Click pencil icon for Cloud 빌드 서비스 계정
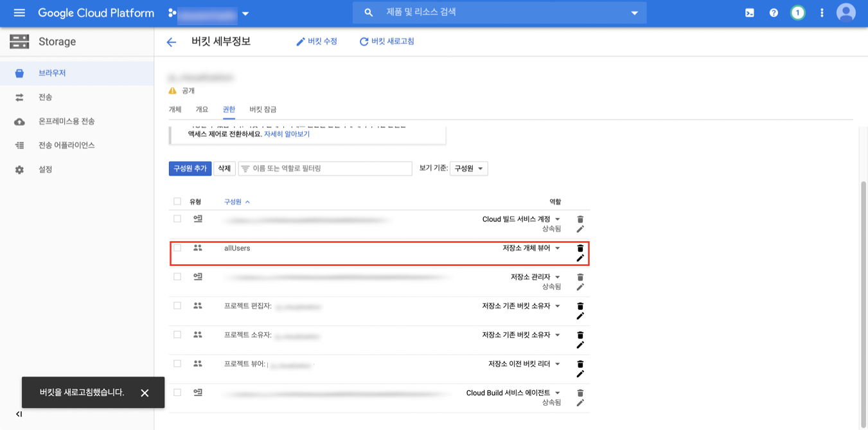 point(580,229)
